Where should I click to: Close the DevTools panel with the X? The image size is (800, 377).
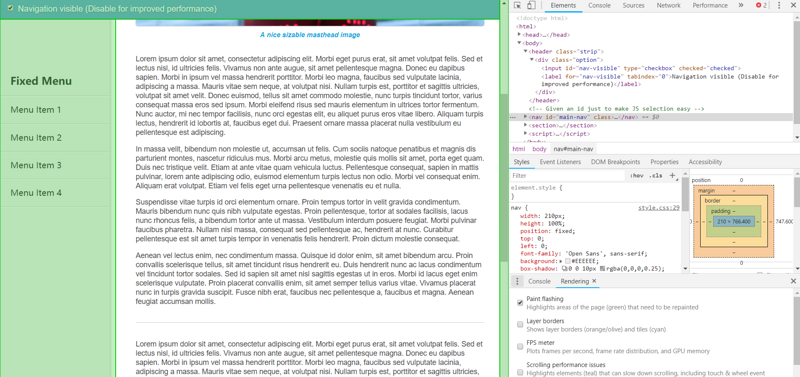pos(793,6)
